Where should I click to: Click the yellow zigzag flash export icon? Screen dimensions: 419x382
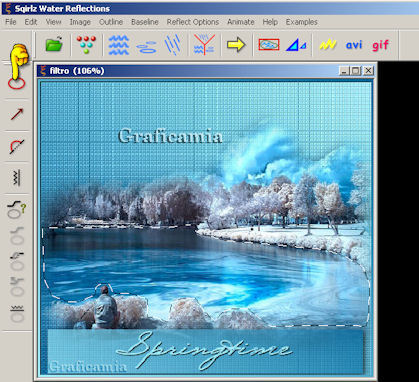pos(328,44)
